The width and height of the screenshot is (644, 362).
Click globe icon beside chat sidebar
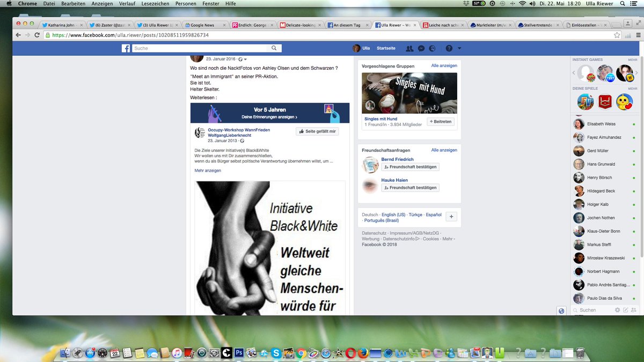tap(561, 311)
